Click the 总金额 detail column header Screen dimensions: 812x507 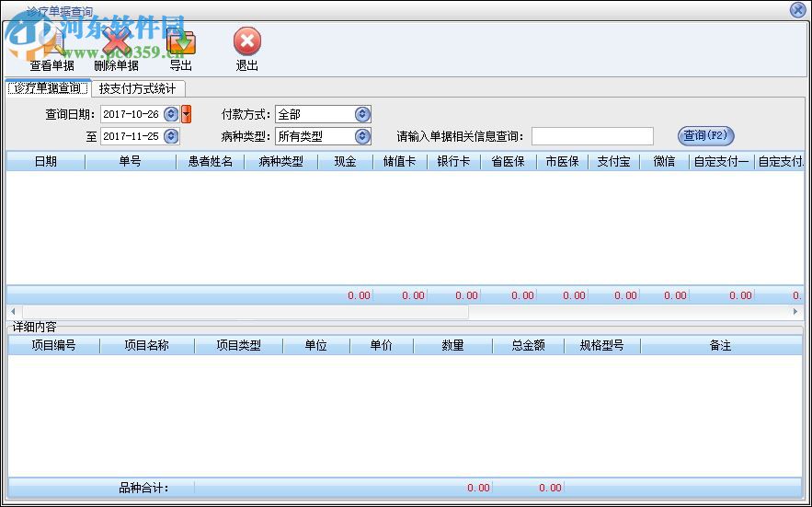pos(528,345)
